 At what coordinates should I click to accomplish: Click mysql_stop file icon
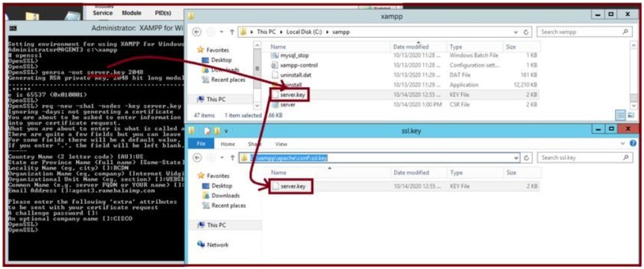tap(275, 55)
